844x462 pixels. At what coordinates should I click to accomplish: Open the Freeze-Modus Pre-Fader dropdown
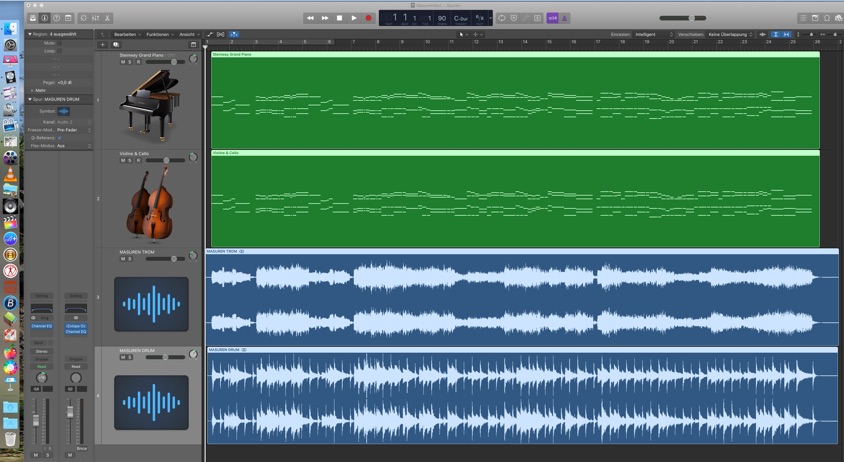click(x=74, y=130)
